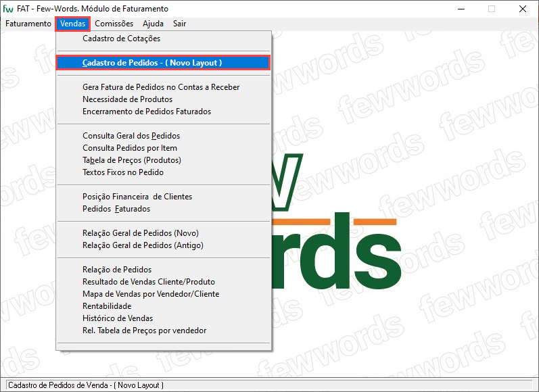Image resolution: width=539 pixels, height=392 pixels.
Task: Minimize the FAT Few-Words window
Action: pyautogui.click(x=461, y=9)
